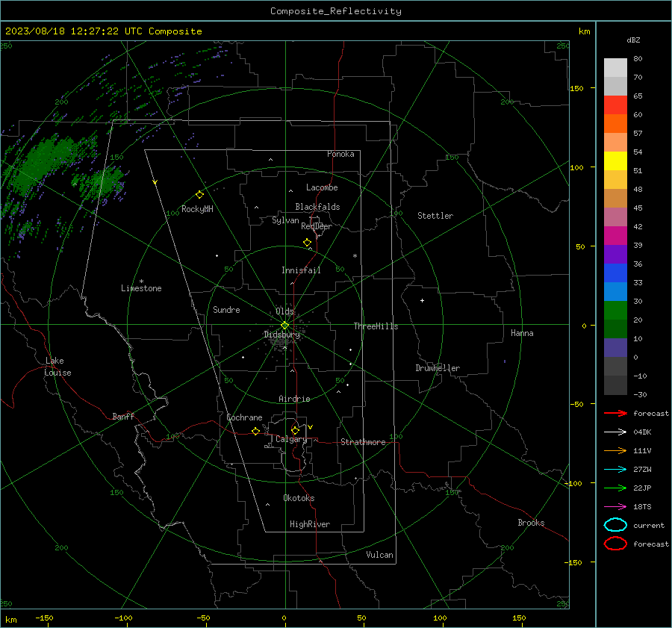Click the magenta 18TS arrow legend icon

pyautogui.click(x=615, y=507)
